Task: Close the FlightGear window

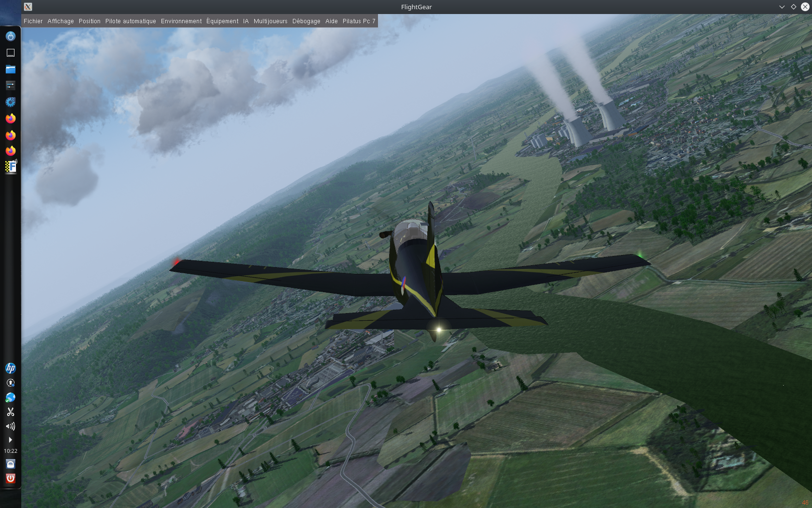Action: (x=805, y=7)
